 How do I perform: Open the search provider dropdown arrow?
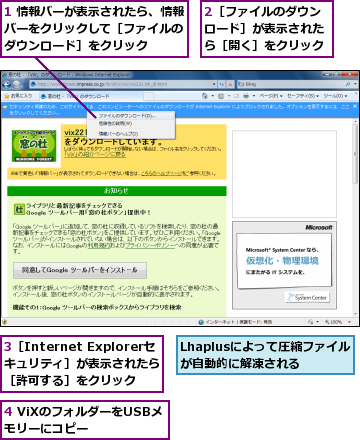coord(355,84)
